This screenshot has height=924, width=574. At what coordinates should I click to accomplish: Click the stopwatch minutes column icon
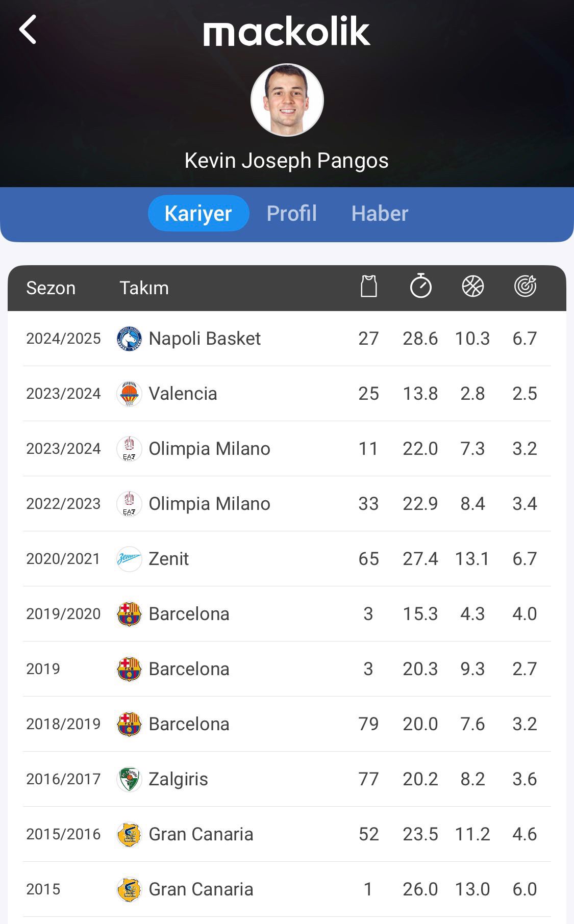pos(420,286)
